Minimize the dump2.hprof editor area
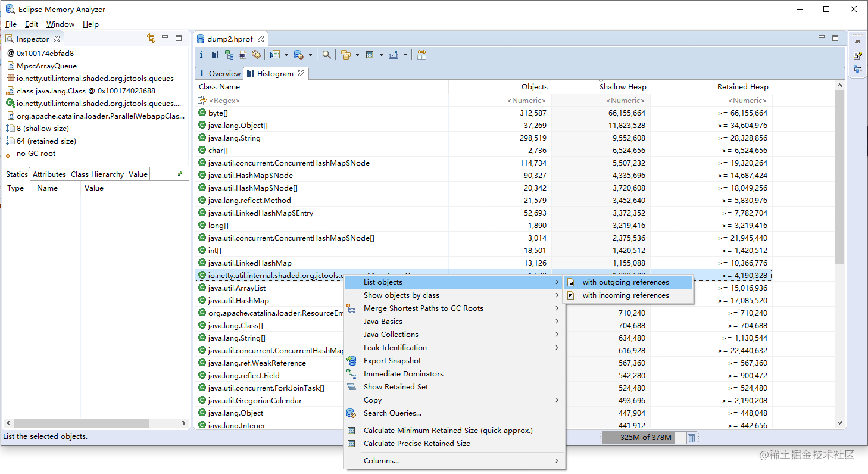This screenshot has width=868, height=474. pyautogui.click(x=822, y=38)
